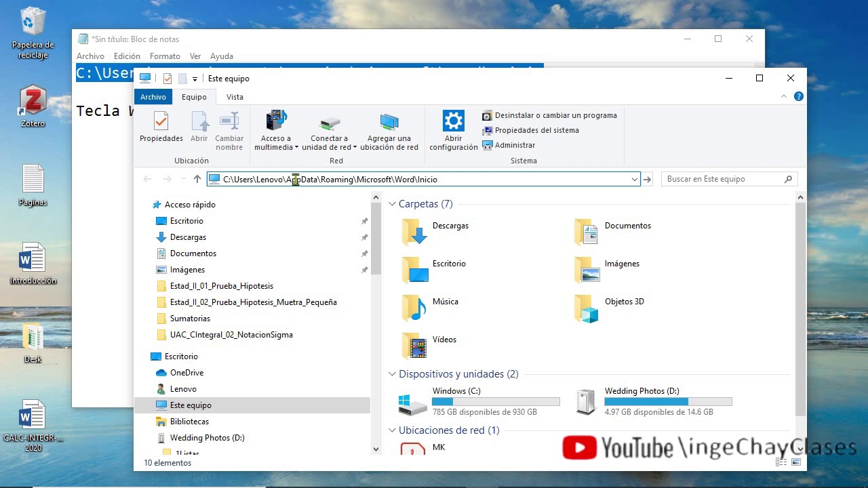868x488 pixels.
Task: Click the Administrar button
Action: pos(509,145)
